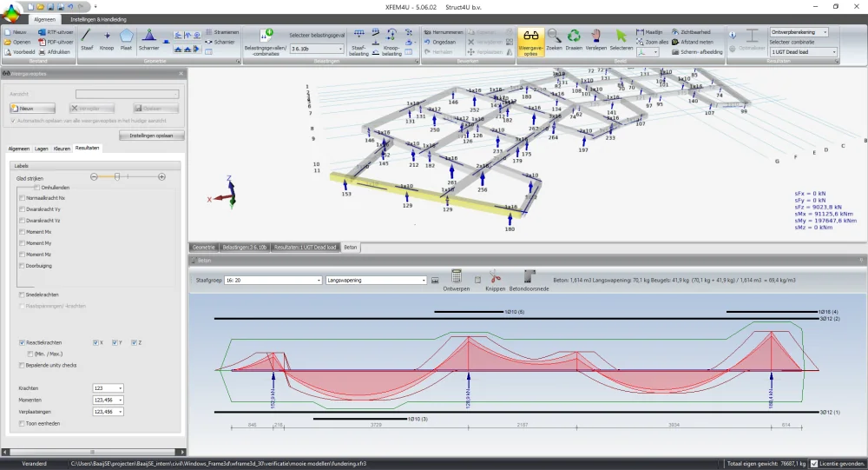Click Zoom alles

tap(652, 42)
